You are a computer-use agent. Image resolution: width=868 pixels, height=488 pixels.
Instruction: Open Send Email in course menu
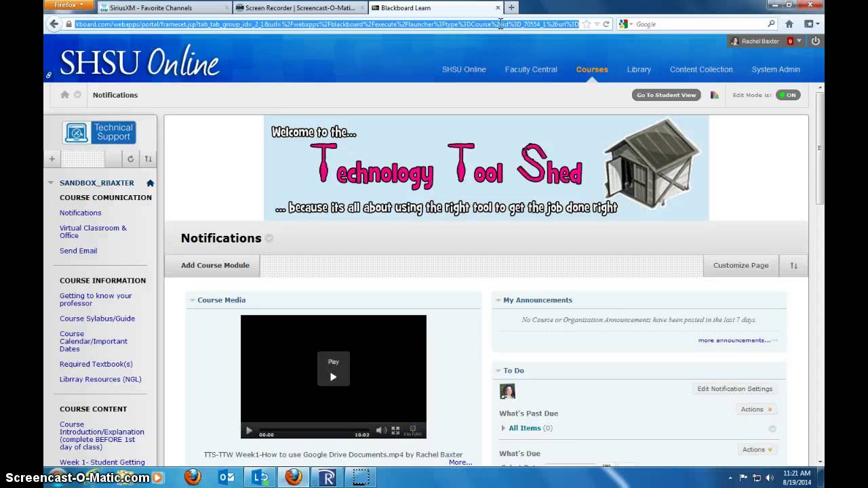[x=78, y=251]
